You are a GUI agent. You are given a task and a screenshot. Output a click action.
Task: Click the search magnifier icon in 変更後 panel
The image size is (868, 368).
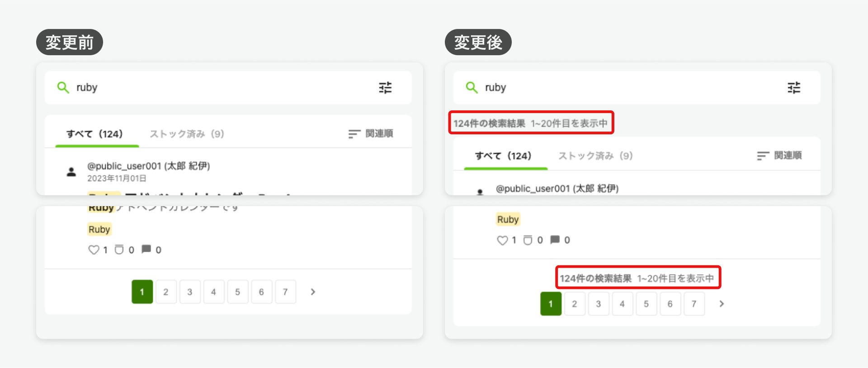[x=472, y=87]
